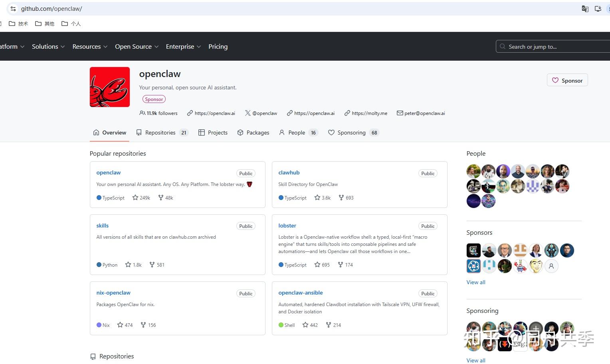Click star icon for openclaw repository
The image size is (610, 364).
[135, 198]
